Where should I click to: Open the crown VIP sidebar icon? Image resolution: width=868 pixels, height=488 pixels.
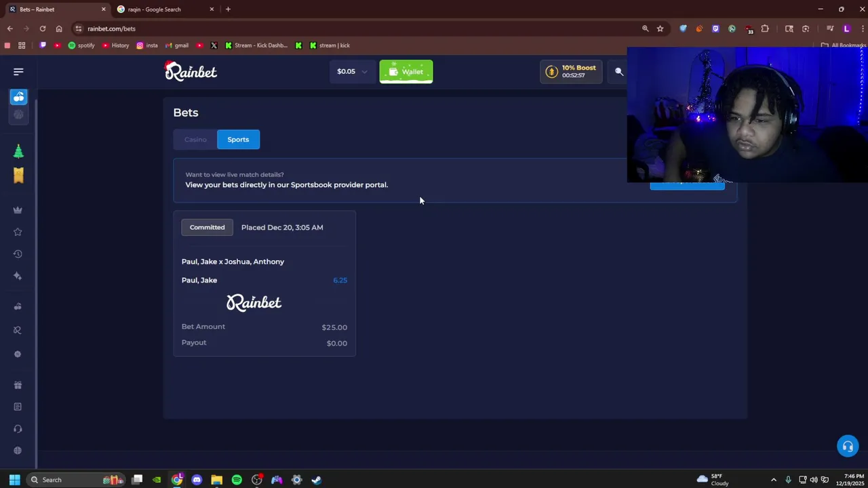[x=18, y=210]
